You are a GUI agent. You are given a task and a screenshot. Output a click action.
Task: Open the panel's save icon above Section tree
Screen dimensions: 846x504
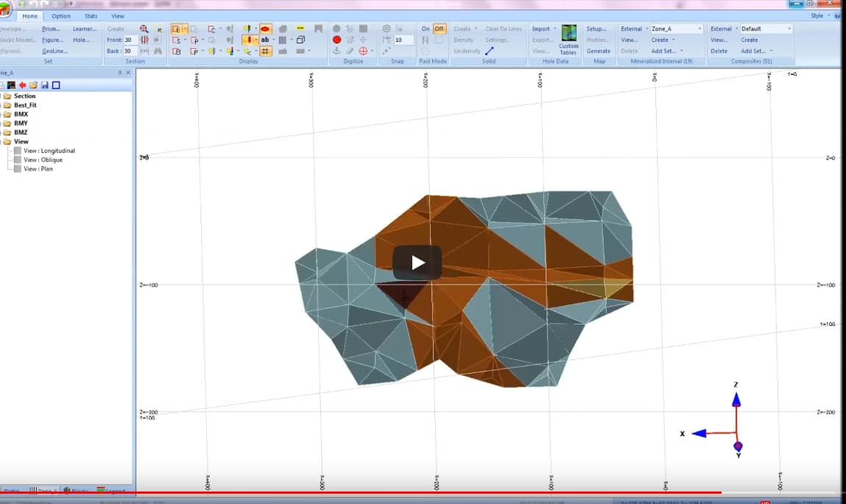[45, 85]
